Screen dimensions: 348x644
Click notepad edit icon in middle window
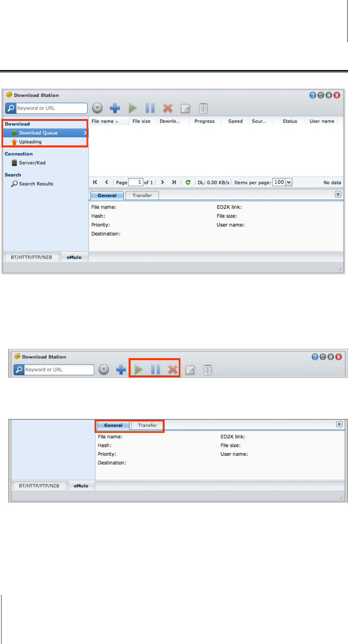pos(190,370)
